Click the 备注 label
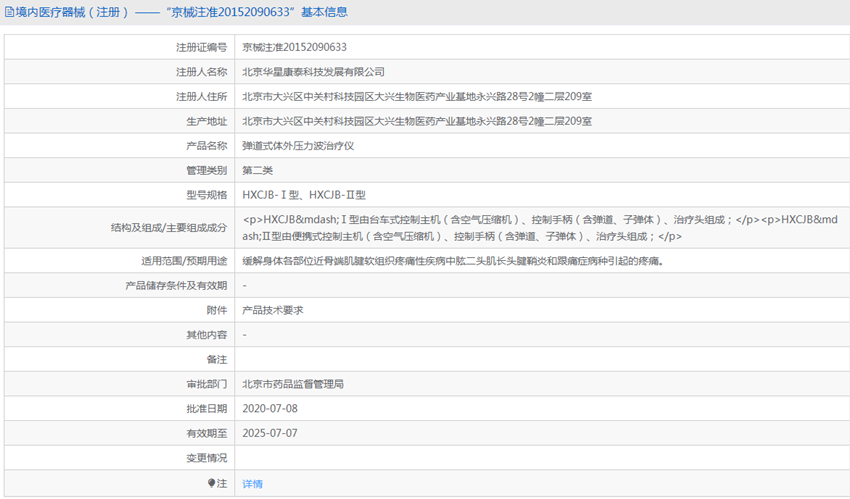The image size is (850, 499). tap(217, 360)
